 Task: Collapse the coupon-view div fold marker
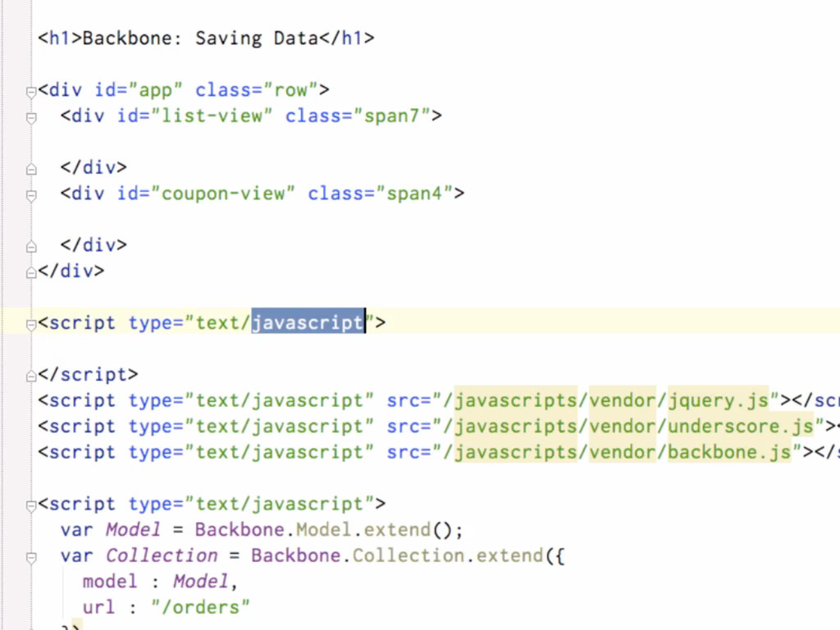pos(31,195)
